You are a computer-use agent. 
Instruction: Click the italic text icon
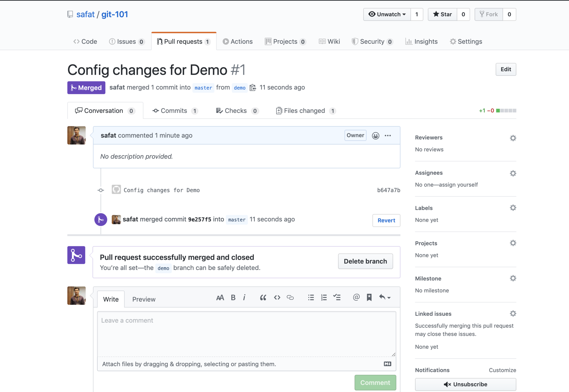click(x=244, y=297)
